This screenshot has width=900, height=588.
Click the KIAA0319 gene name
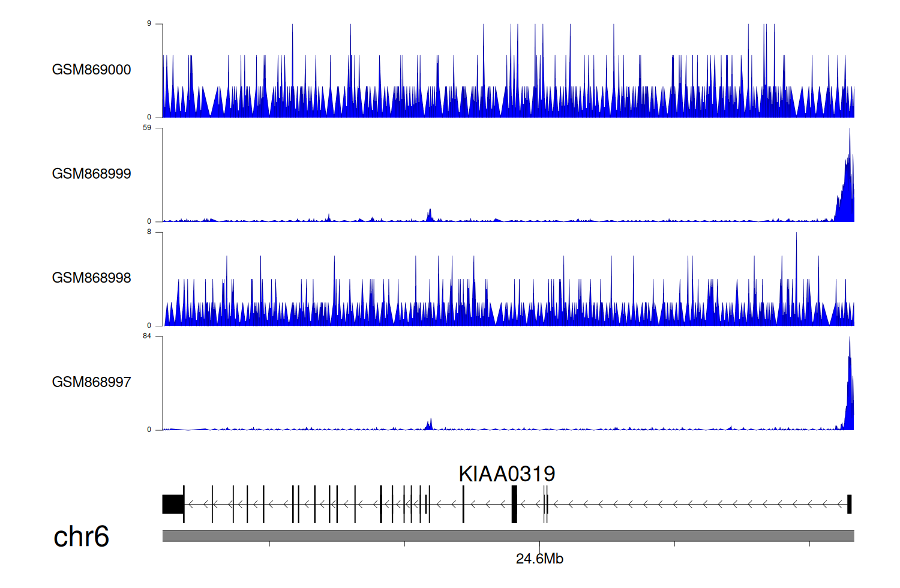tap(506, 474)
